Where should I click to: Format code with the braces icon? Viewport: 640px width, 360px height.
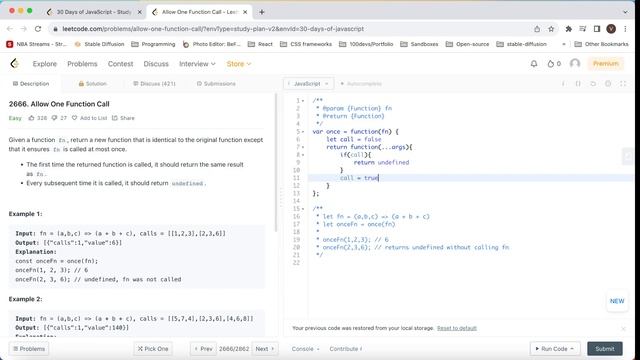[x=578, y=84]
